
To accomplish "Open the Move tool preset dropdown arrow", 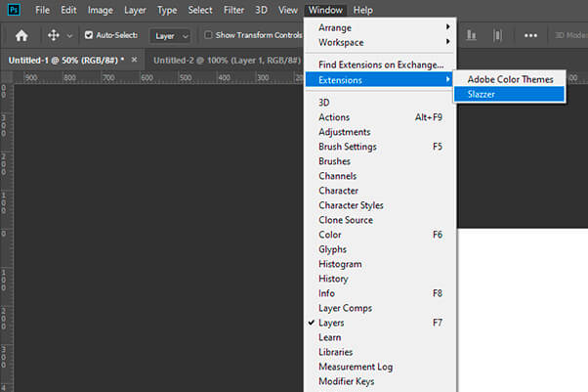I will 69,36.
